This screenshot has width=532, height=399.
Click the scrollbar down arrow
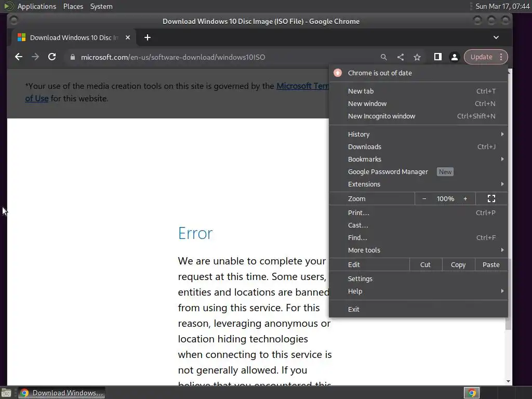508,381
